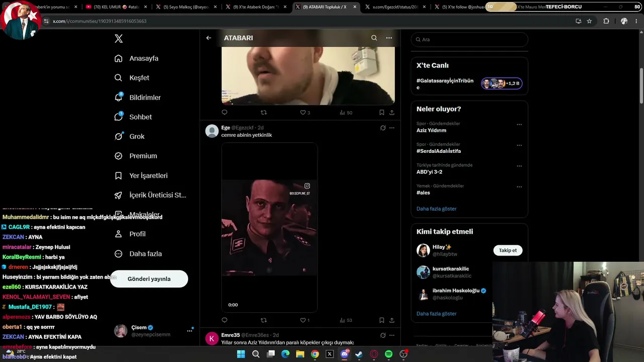The image size is (644, 362).
Task: Open İçerik Üreticisi Stüdyosu item
Action: click(150, 195)
